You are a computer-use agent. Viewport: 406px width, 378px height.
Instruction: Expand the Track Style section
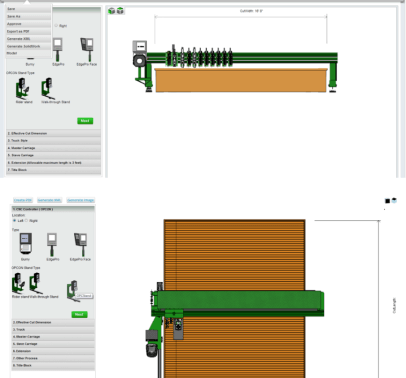pyautogui.click(x=53, y=141)
